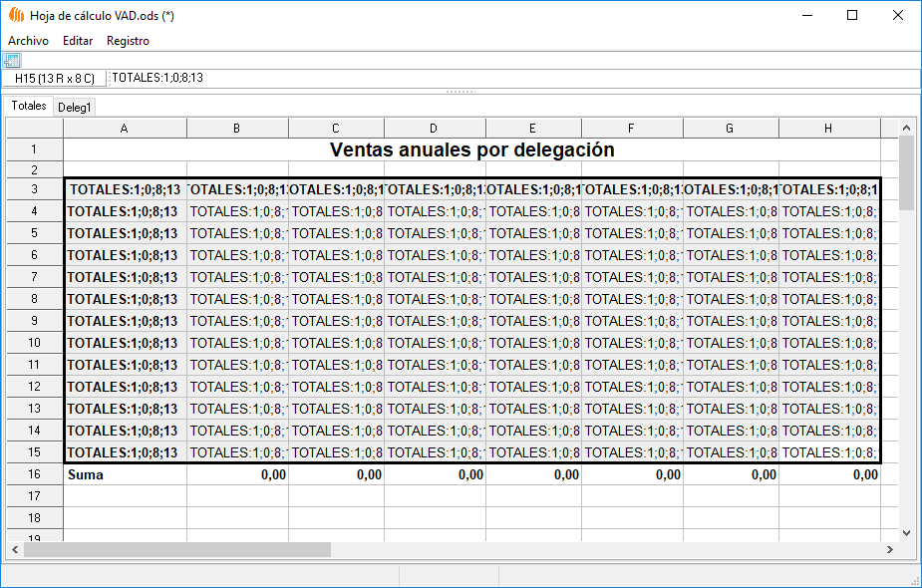Open the Registro menu
This screenshot has width=922, height=588.
pyautogui.click(x=128, y=41)
